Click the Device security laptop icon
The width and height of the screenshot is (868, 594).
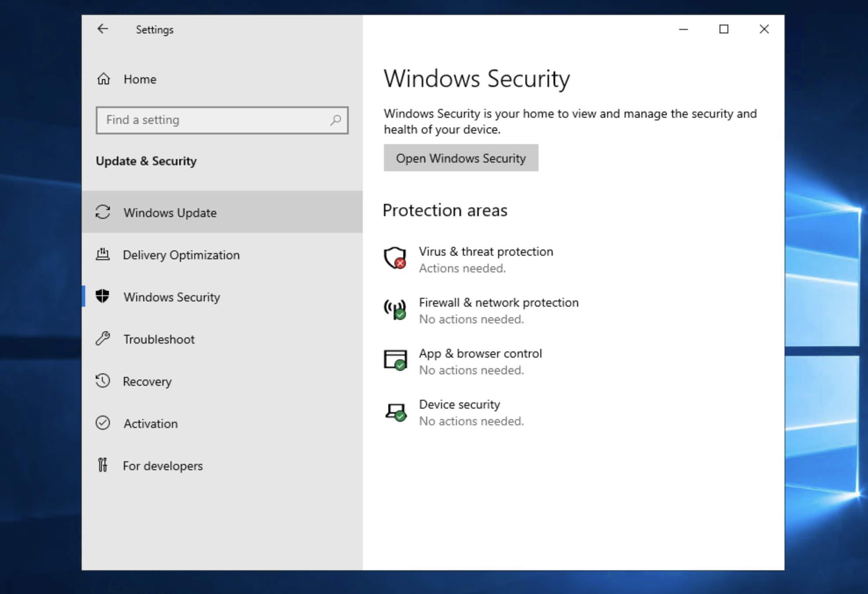(x=395, y=412)
